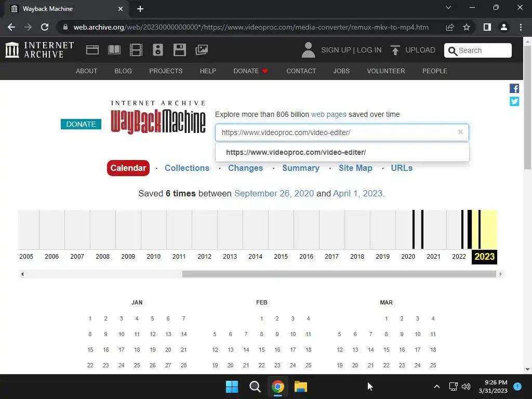
Task: Open the April 1, 2023 capture link
Action: pos(357,193)
